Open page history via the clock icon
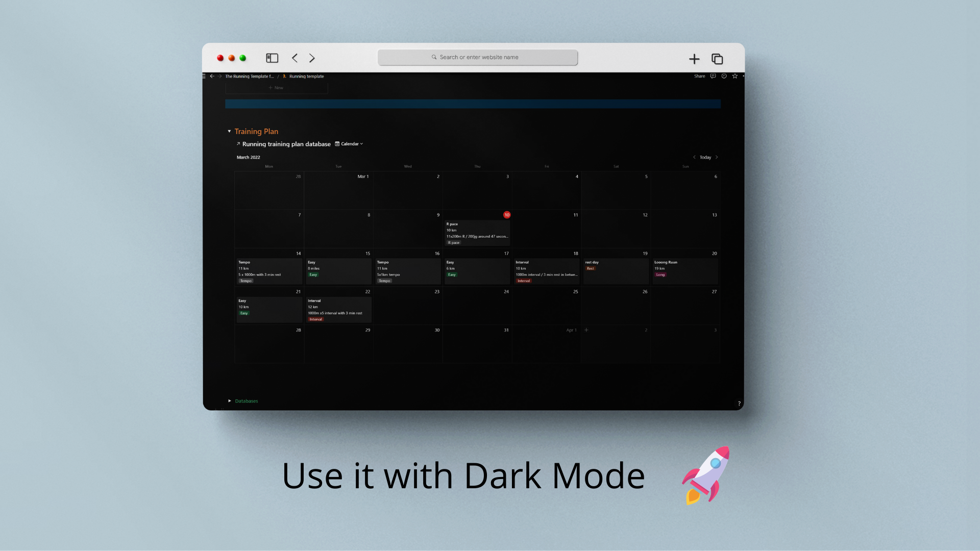Image resolution: width=980 pixels, height=551 pixels. [724, 76]
